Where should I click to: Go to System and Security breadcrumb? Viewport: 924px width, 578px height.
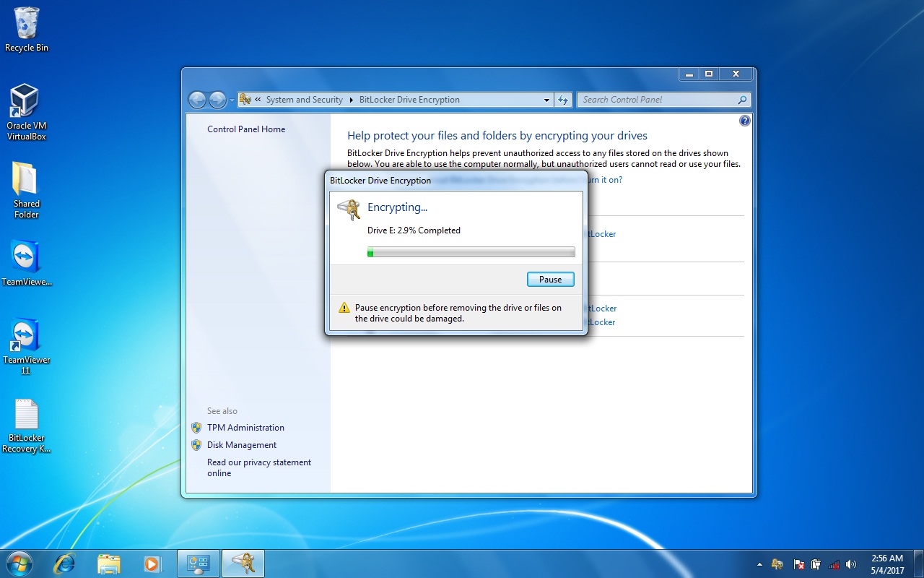pos(304,100)
